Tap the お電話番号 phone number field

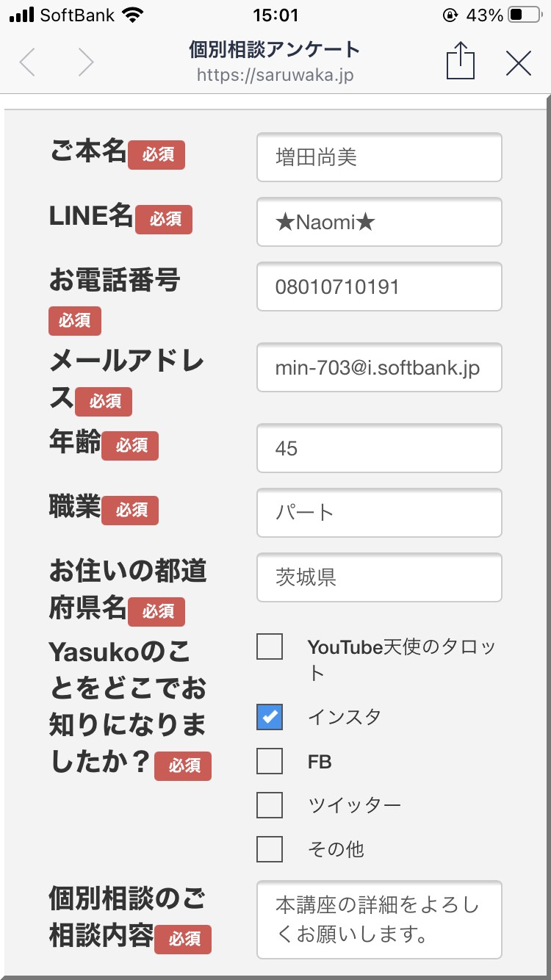click(x=379, y=287)
